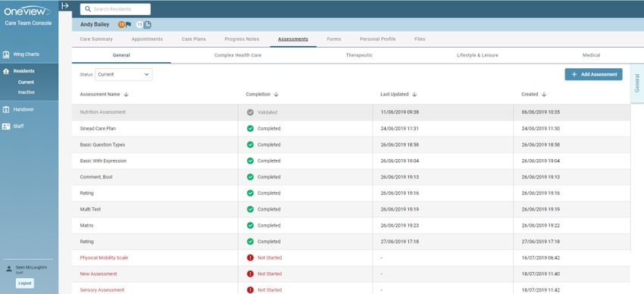Click the Logout button
The image size is (644, 294).
point(25,283)
